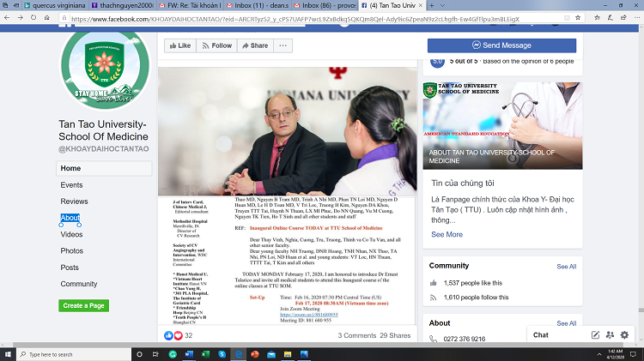The image size is (644, 361).
Task: Open 1,537 people like this
Action: point(473,283)
